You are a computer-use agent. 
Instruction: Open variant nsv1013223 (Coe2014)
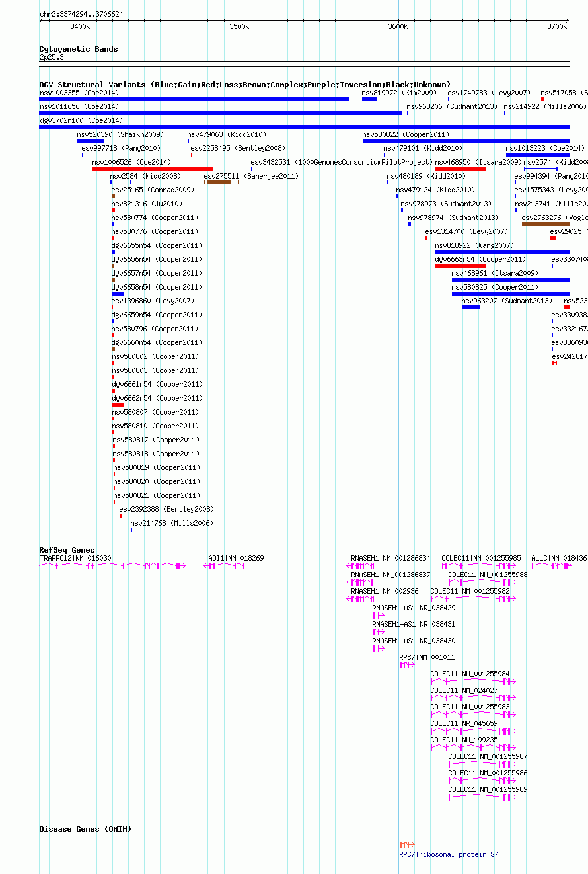coord(545,149)
